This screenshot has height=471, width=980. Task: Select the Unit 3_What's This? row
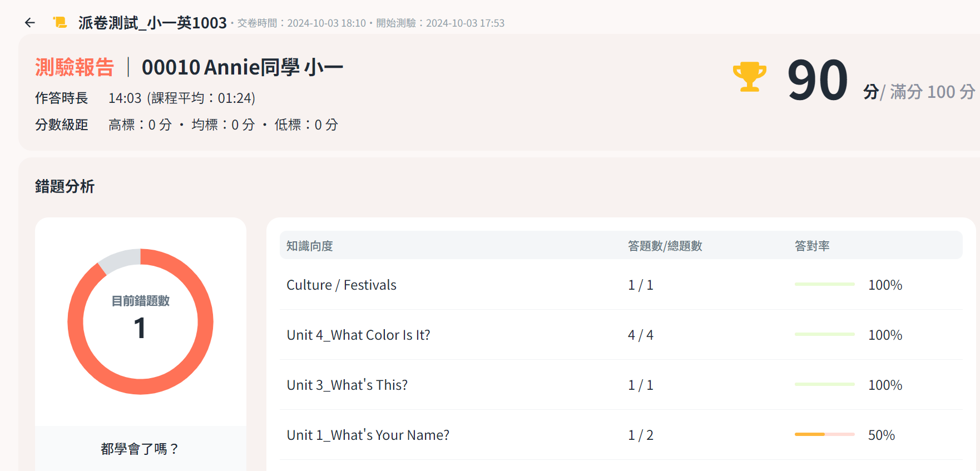(x=621, y=385)
